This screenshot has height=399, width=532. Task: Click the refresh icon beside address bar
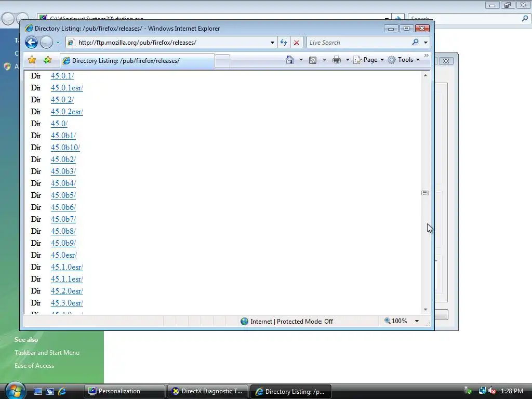[x=284, y=43]
